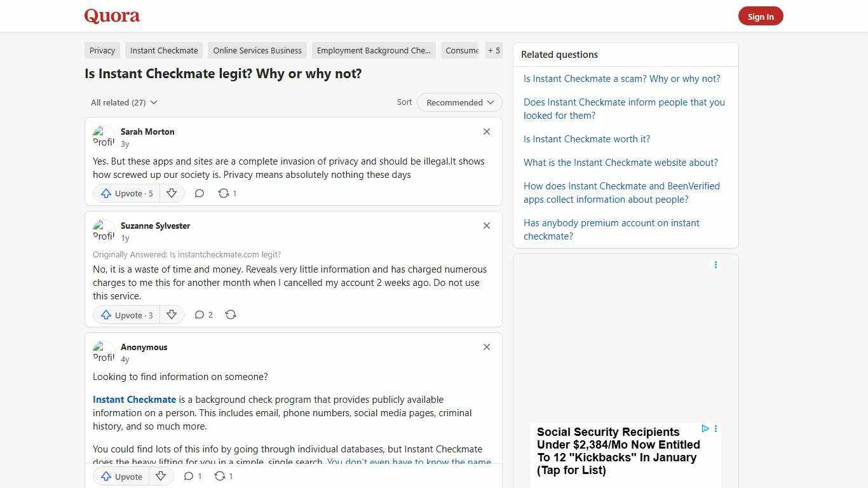Dismiss the Anonymous answer card
Image resolution: width=868 pixels, height=488 pixels.
(x=486, y=347)
